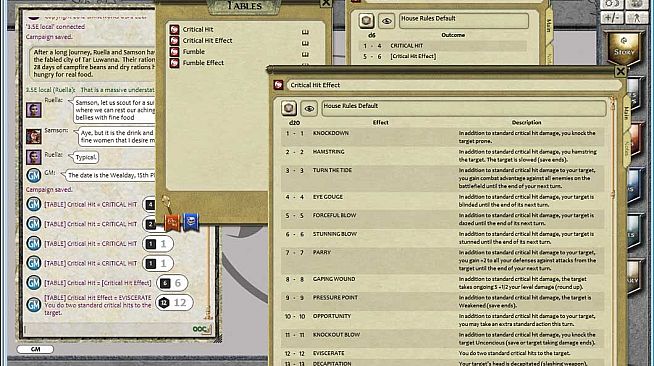Click Samson's portrait in chat
The height and width of the screenshot is (366, 654).
pyautogui.click(x=34, y=136)
